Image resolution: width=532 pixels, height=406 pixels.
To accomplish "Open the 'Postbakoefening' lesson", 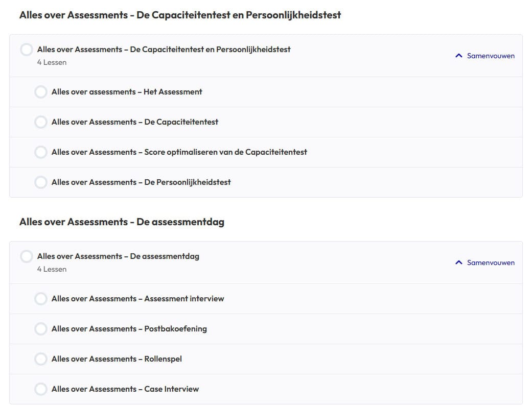I will point(129,329).
